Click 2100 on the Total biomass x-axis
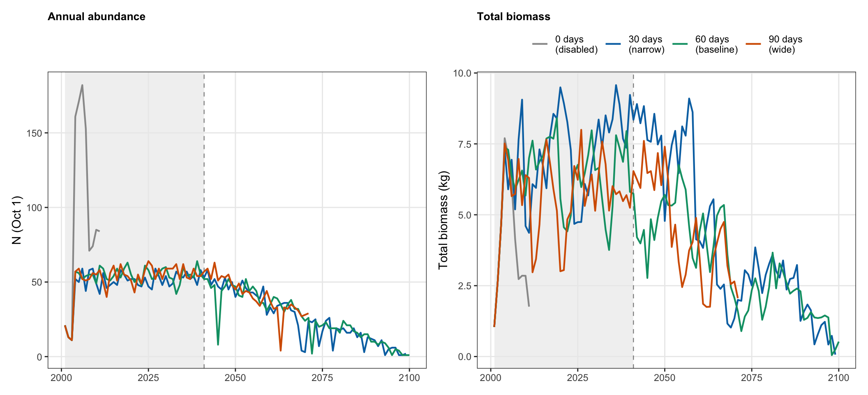This screenshot has height=395, width=868. tap(838, 378)
